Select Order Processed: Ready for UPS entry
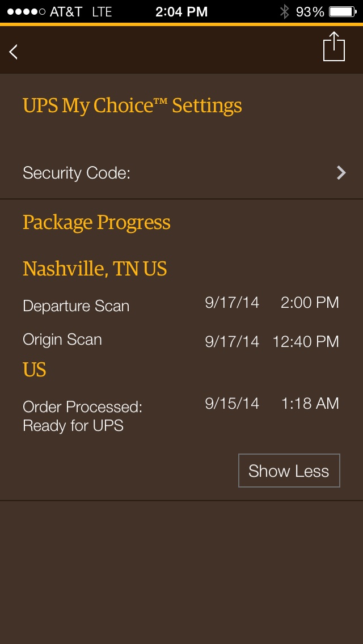This screenshot has height=644, width=363. pyautogui.click(x=82, y=416)
